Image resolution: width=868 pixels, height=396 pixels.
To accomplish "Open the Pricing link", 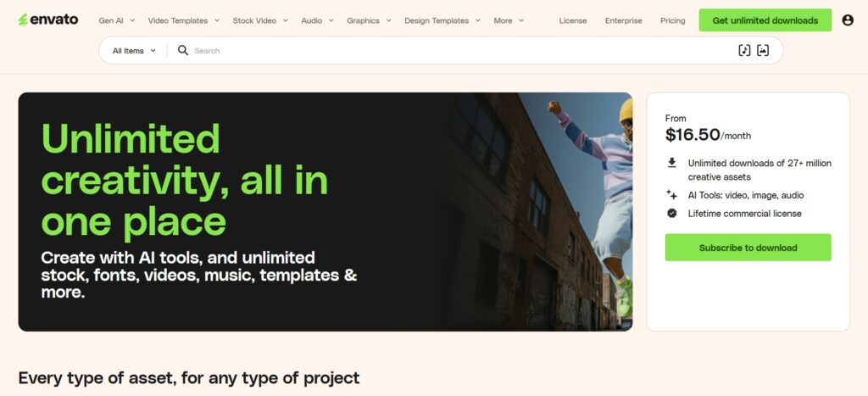I will (x=672, y=20).
